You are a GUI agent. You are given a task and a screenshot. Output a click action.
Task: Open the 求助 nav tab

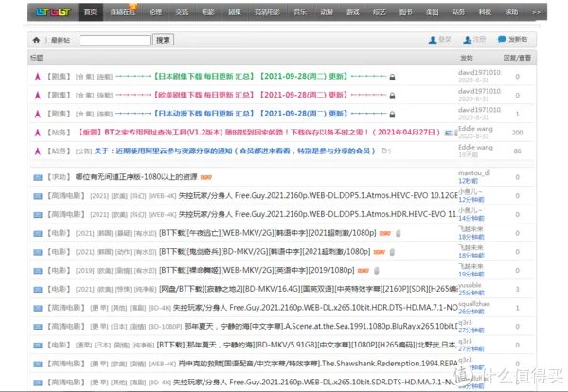(x=511, y=12)
